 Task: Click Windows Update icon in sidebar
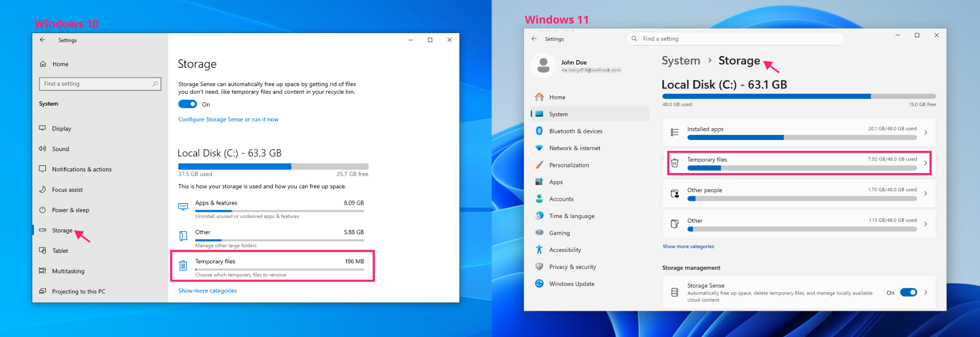click(539, 283)
